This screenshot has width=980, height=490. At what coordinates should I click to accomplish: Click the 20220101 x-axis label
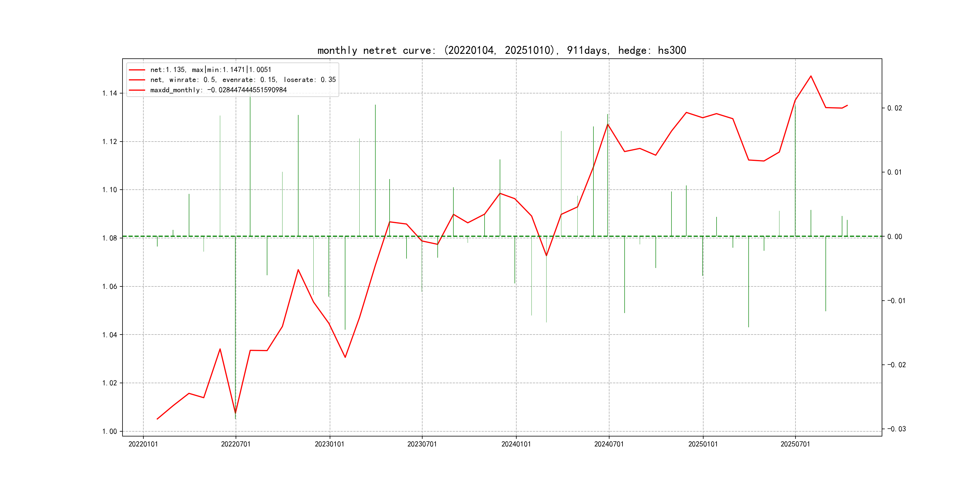coord(143,444)
